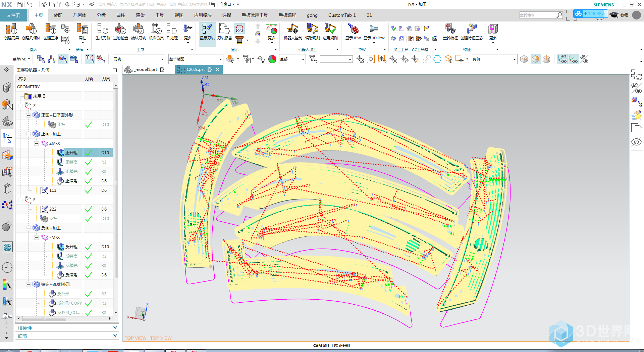Open the 内侧 dropdown
The image size is (644, 352).
pyautogui.click(x=494, y=59)
